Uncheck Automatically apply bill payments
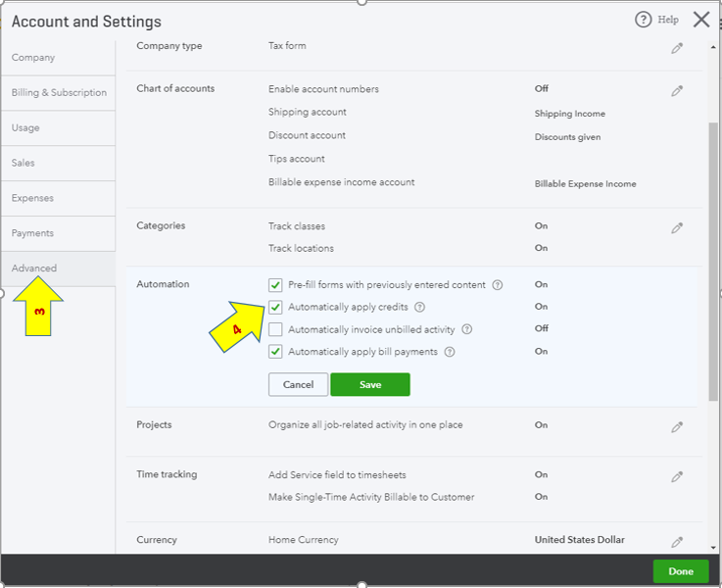 [x=276, y=352]
